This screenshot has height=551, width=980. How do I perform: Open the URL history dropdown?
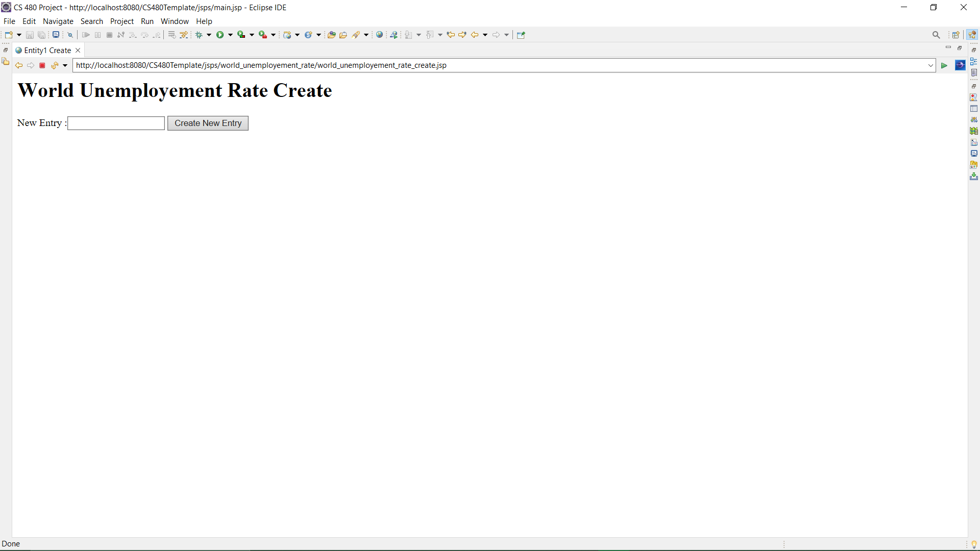click(x=930, y=65)
